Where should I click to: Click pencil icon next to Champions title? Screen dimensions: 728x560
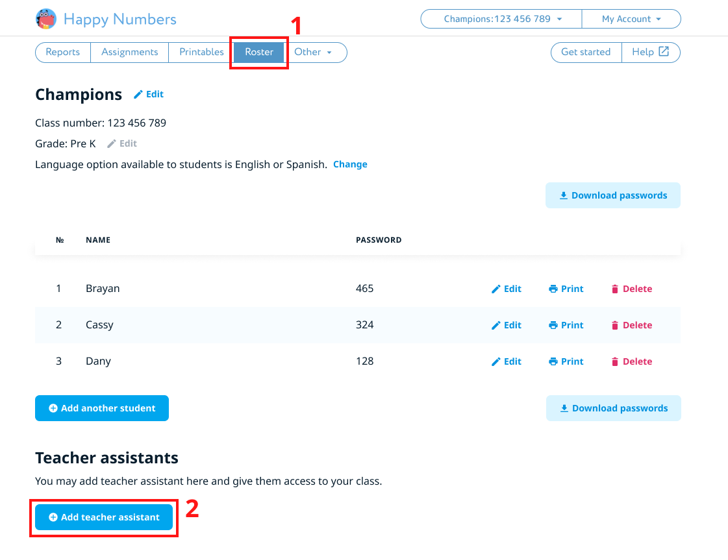click(x=138, y=95)
